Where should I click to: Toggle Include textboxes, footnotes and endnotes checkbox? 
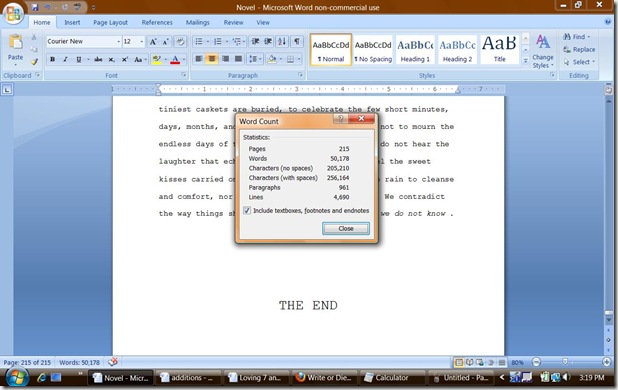click(x=247, y=210)
